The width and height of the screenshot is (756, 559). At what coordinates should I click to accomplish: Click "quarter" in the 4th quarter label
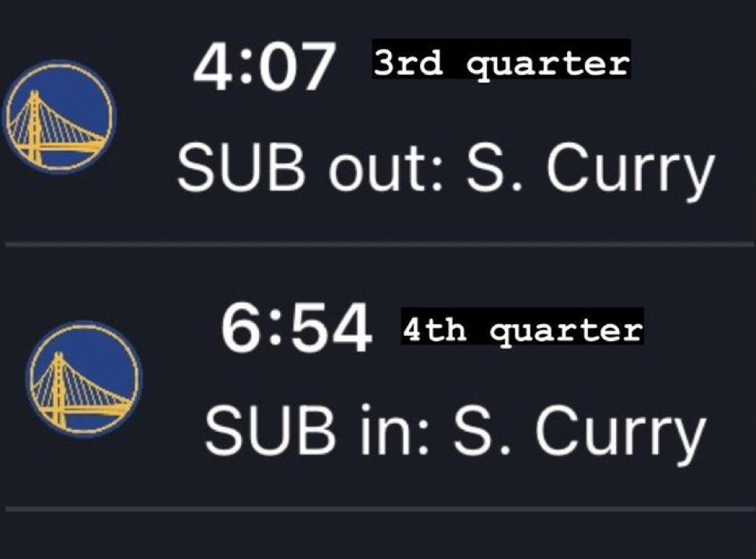pyautogui.click(x=566, y=331)
